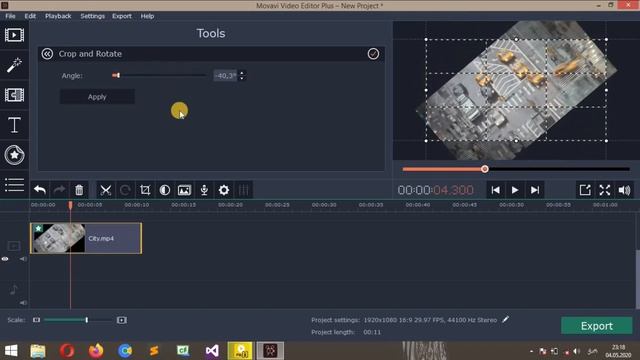Open the Playback menu
The width and height of the screenshot is (640, 360).
58,16
